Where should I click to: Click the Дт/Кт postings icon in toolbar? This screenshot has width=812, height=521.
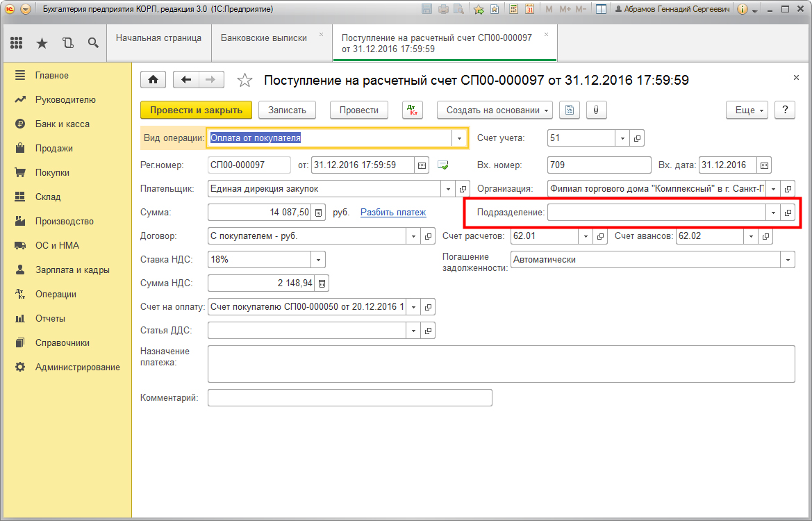click(x=413, y=110)
